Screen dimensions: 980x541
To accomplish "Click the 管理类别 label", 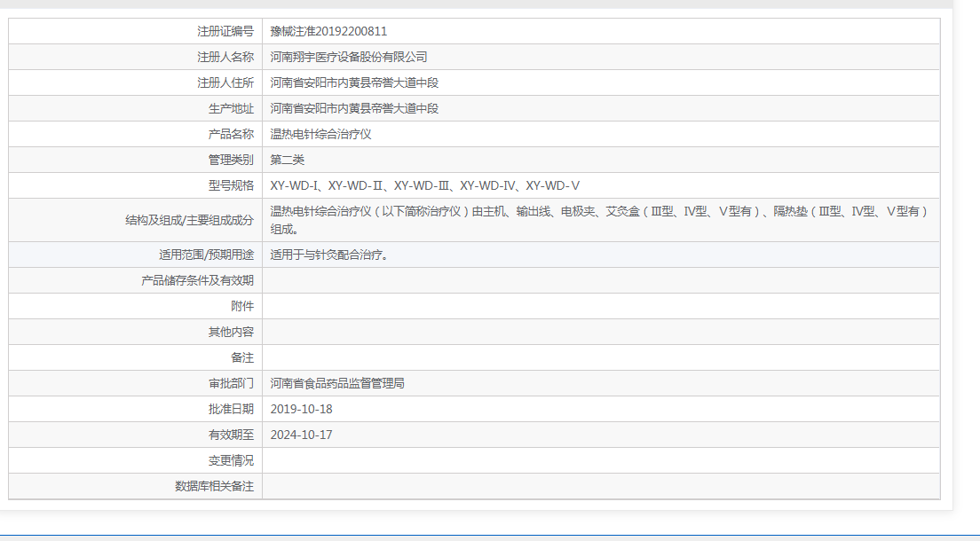I will coord(232,160).
